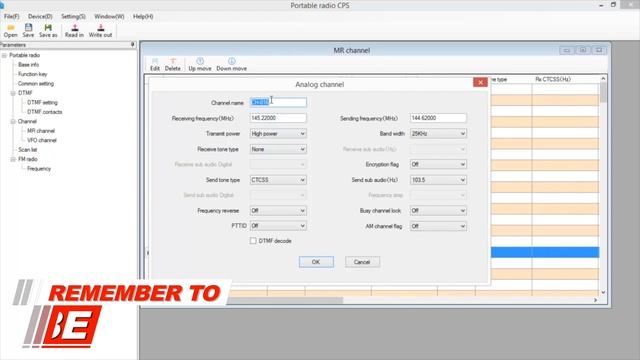The height and width of the screenshot is (360, 640).
Task: Open the Setting(S) menu
Action: point(73,16)
